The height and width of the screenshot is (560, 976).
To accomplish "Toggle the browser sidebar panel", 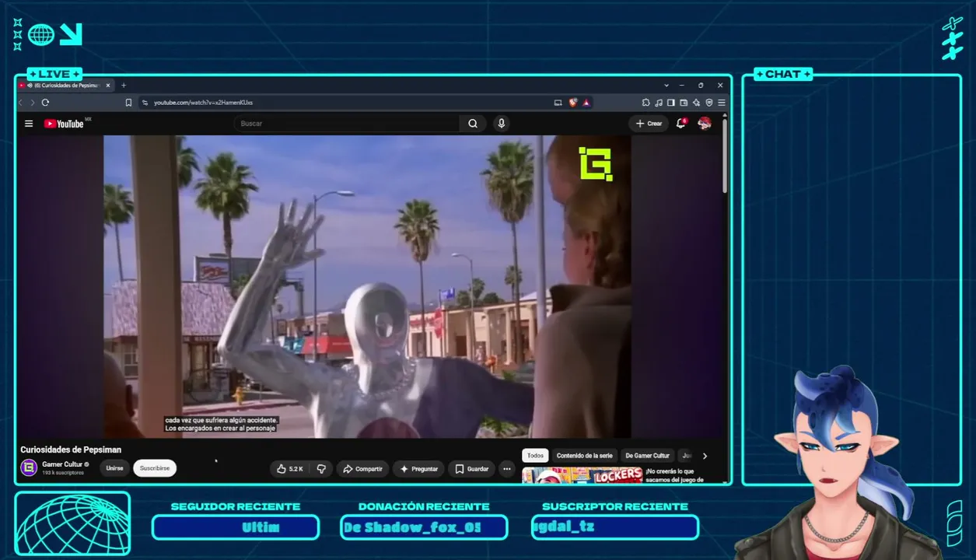I will tap(670, 103).
